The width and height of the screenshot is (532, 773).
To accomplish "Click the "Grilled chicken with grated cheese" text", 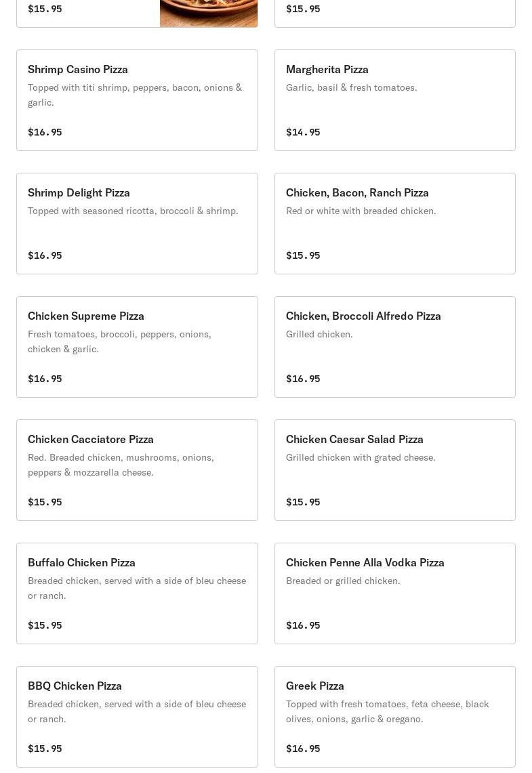I will [x=361, y=457].
